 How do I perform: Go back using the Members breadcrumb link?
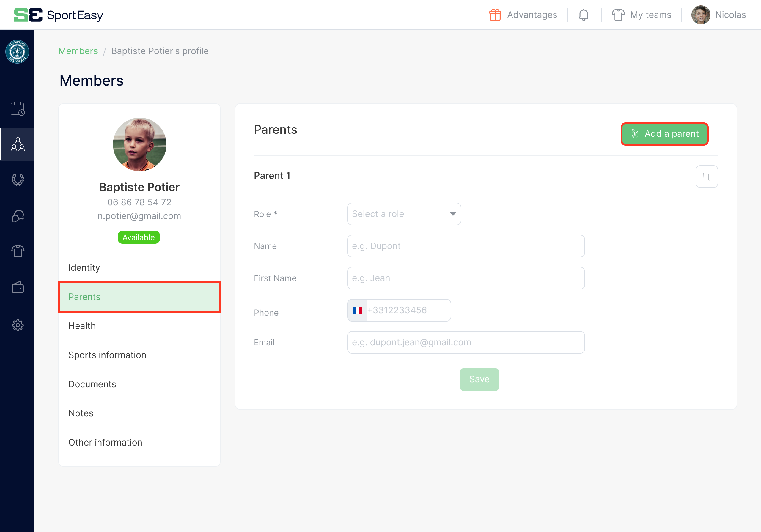pos(78,51)
